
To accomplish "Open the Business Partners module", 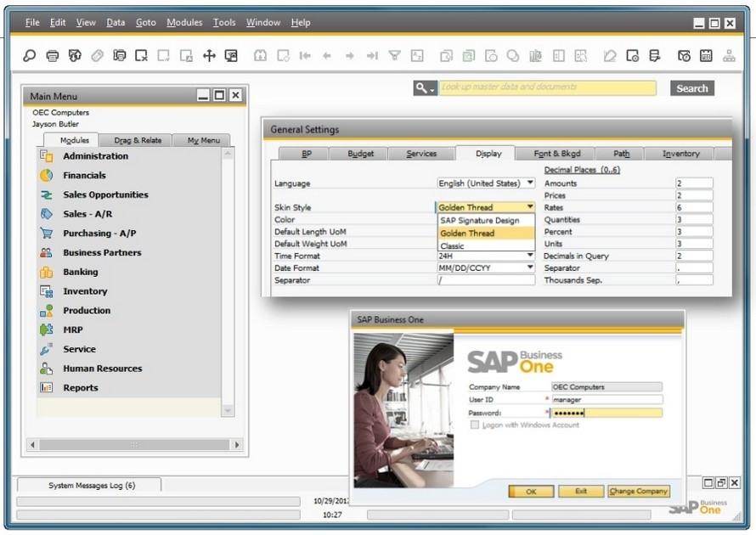I will 102,253.
